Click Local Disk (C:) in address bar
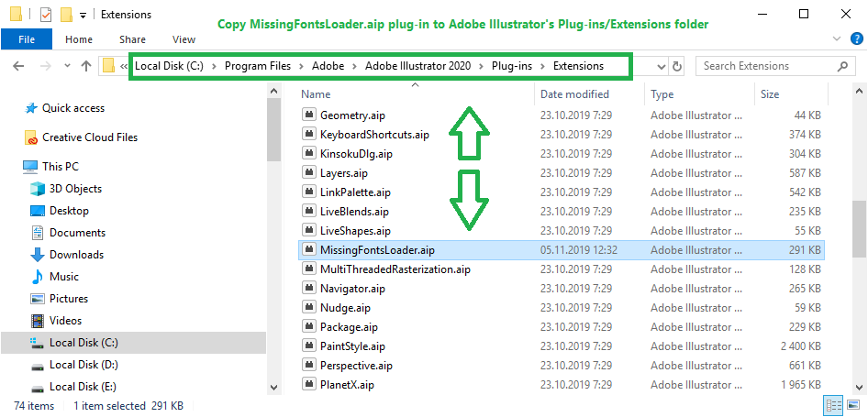The width and height of the screenshot is (868, 417). point(170,66)
